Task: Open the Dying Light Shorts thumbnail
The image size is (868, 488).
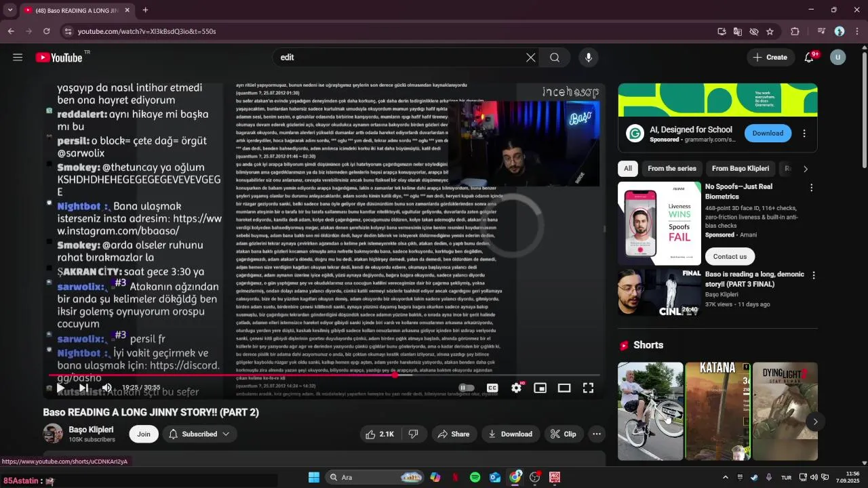Action: pyautogui.click(x=785, y=411)
